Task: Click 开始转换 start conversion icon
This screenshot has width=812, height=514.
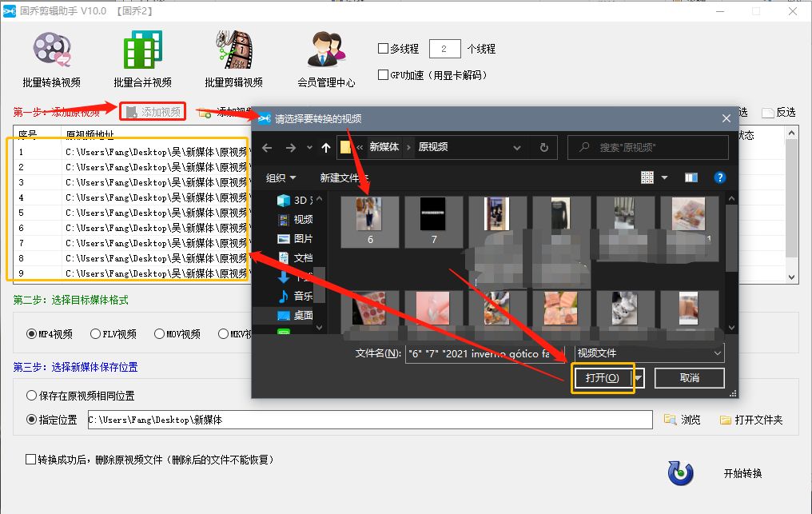Action: tap(680, 472)
